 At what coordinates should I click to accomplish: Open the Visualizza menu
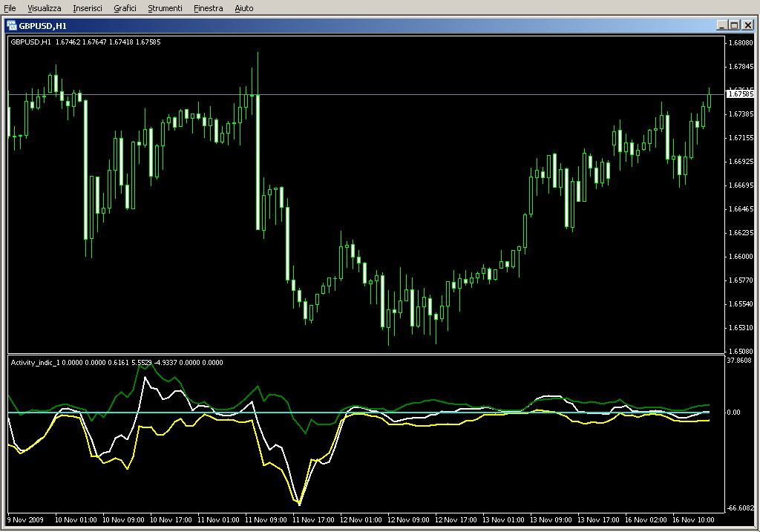point(44,8)
